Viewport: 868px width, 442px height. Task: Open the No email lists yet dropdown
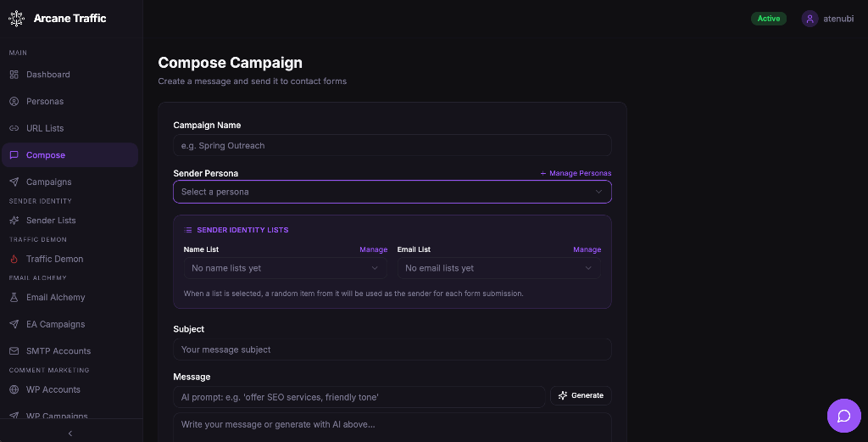coord(499,268)
